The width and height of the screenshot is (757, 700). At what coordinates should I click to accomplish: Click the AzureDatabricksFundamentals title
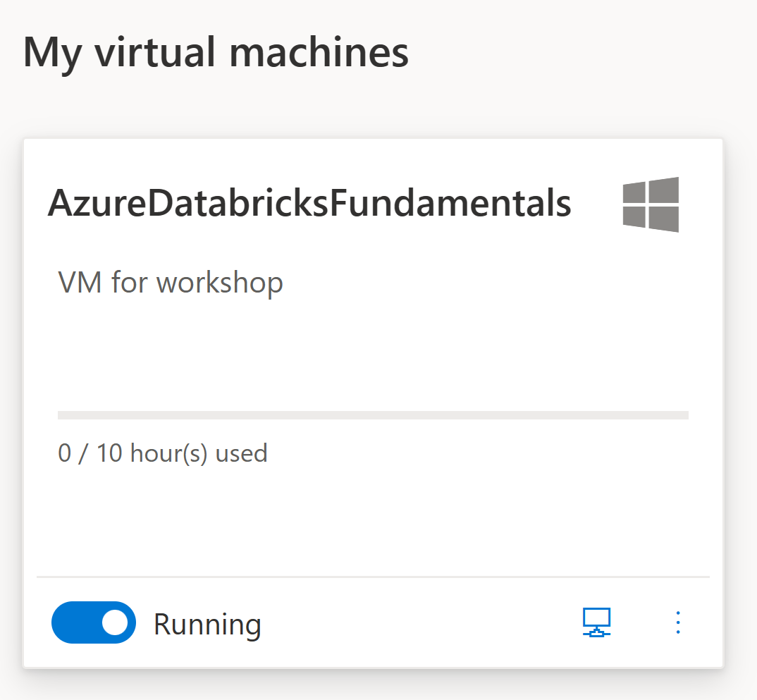[x=309, y=203]
